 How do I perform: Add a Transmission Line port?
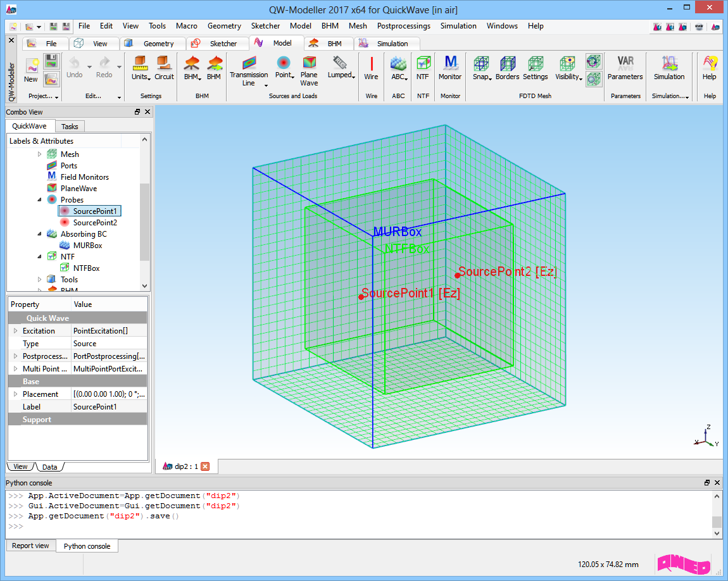[249, 71]
